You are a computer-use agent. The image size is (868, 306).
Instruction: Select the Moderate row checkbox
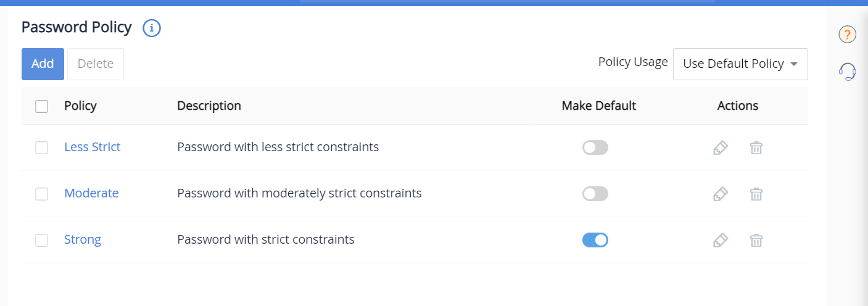click(41, 194)
